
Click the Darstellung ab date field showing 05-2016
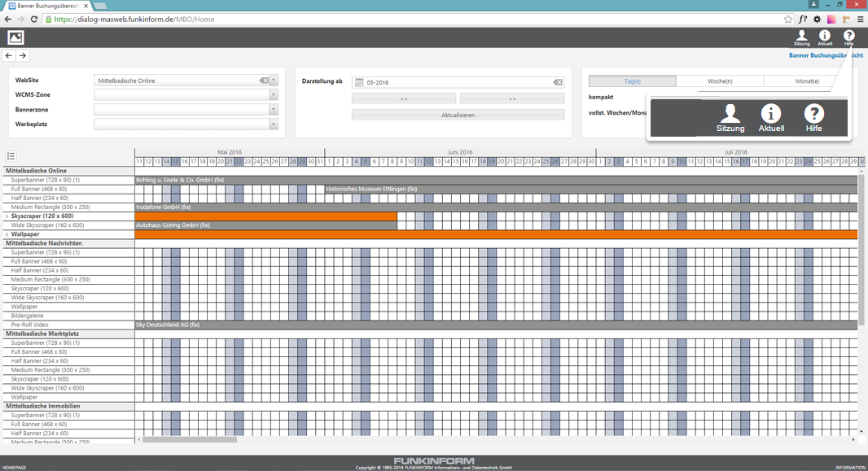point(458,82)
